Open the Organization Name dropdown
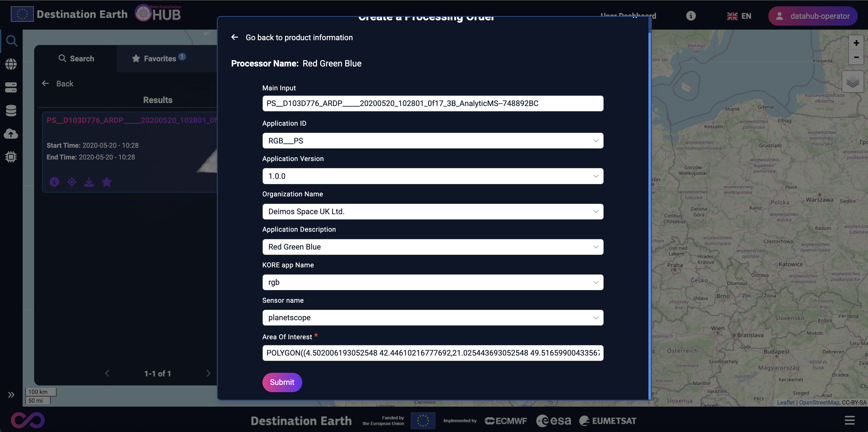 pos(433,211)
